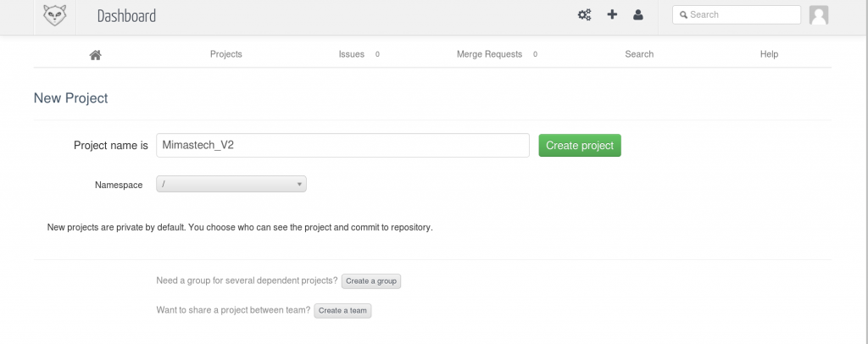Open admin area gears icon

[585, 15]
